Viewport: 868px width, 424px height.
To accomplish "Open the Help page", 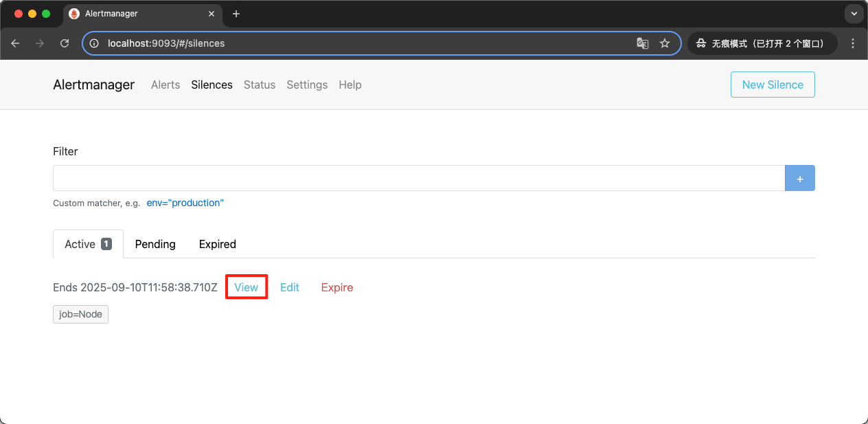I will (350, 85).
